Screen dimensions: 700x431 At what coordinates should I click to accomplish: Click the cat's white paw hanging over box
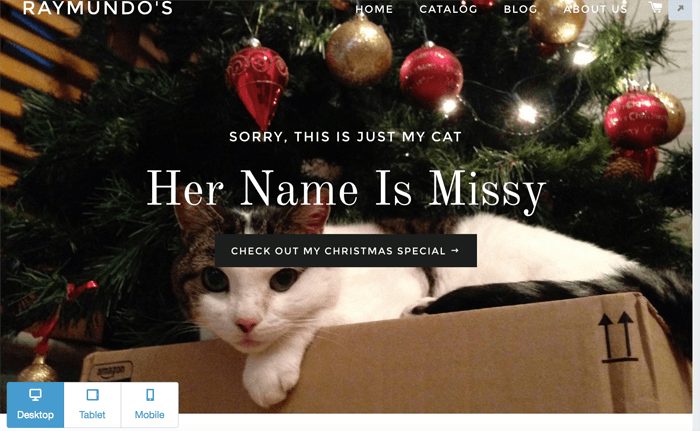[x=270, y=378]
